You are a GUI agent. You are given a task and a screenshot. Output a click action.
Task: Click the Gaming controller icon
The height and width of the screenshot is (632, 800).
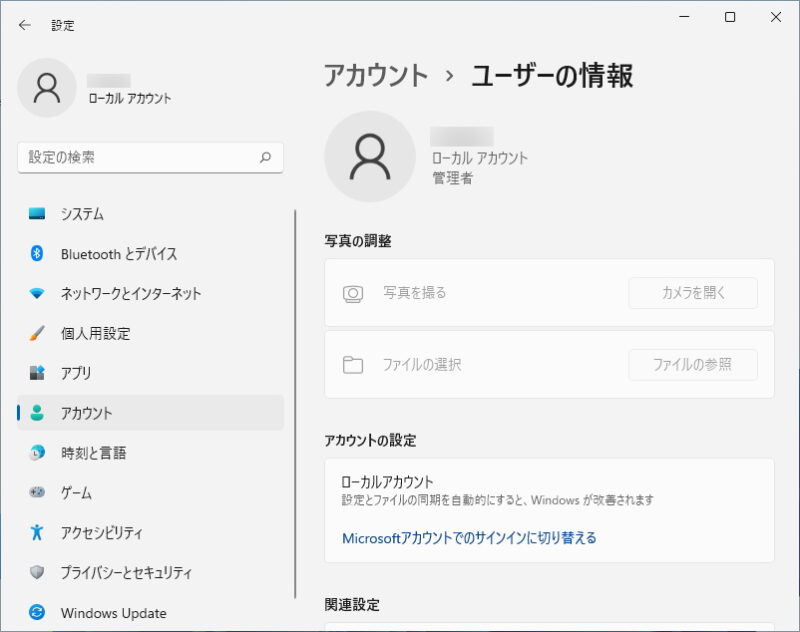point(37,493)
